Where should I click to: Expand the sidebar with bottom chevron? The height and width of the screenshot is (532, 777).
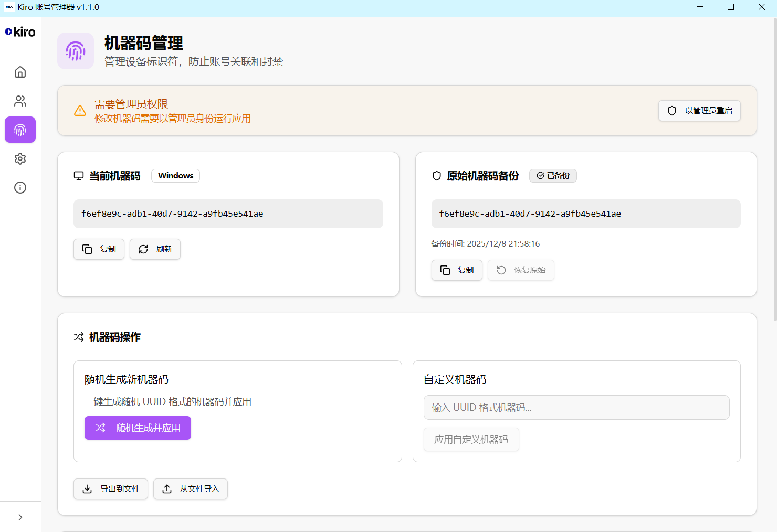[x=20, y=517]
